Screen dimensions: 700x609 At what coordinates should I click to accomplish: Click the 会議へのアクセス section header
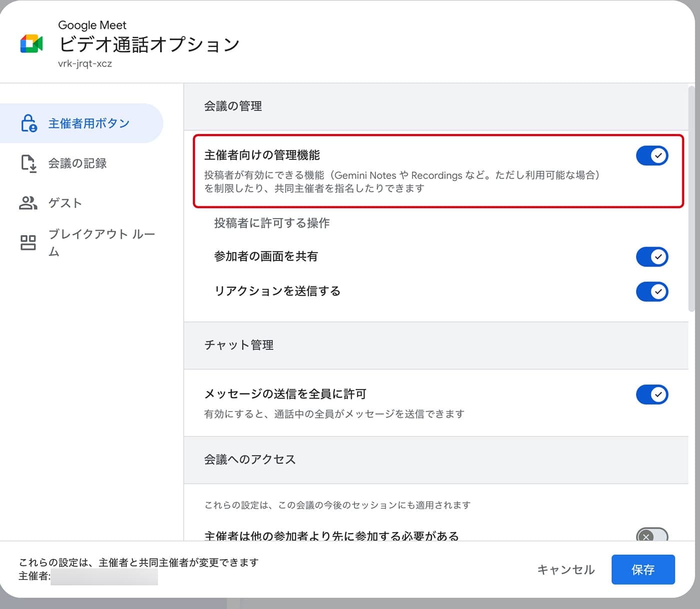pos(249,459)
